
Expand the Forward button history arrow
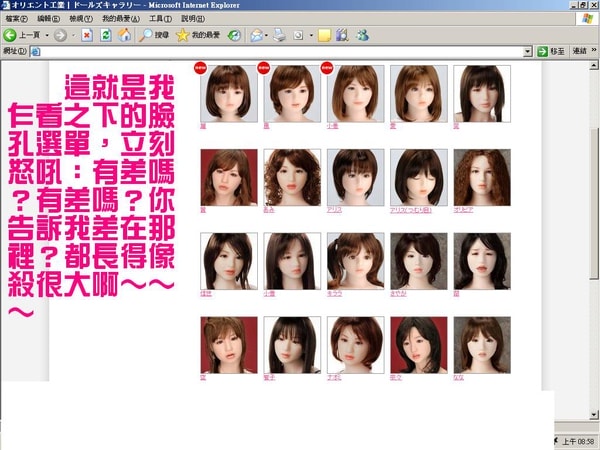(73, 36)
